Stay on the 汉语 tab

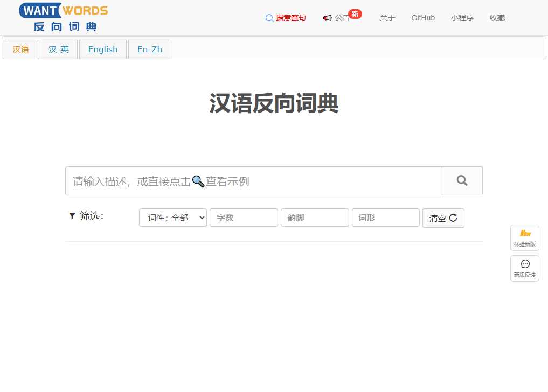[20, 49]
